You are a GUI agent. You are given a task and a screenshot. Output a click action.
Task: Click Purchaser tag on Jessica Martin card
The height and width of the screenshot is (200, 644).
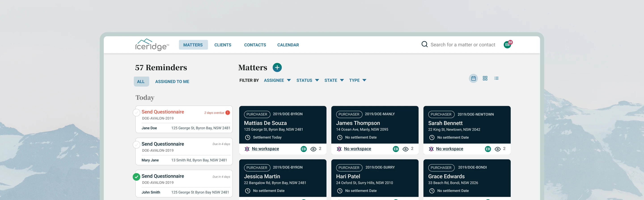click(257, 168)
